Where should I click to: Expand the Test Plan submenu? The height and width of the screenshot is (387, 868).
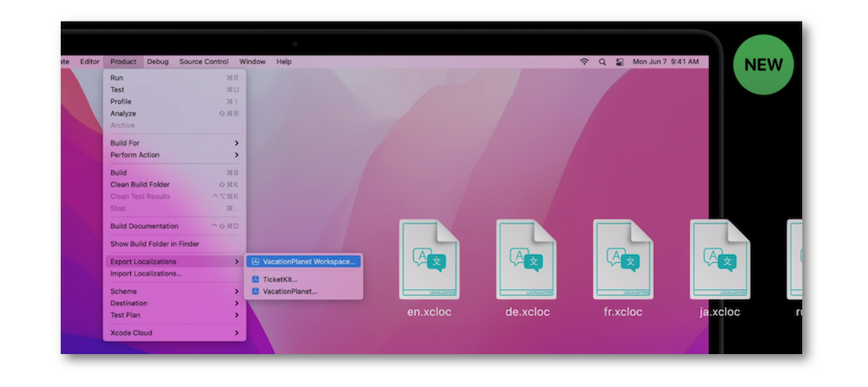click(174, 315)
